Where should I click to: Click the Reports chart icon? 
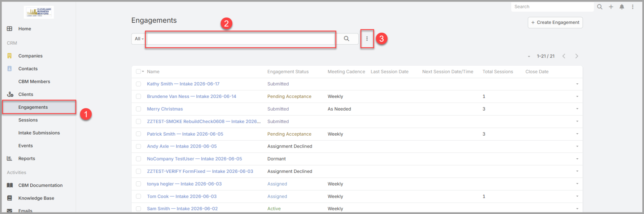[10, 159]
